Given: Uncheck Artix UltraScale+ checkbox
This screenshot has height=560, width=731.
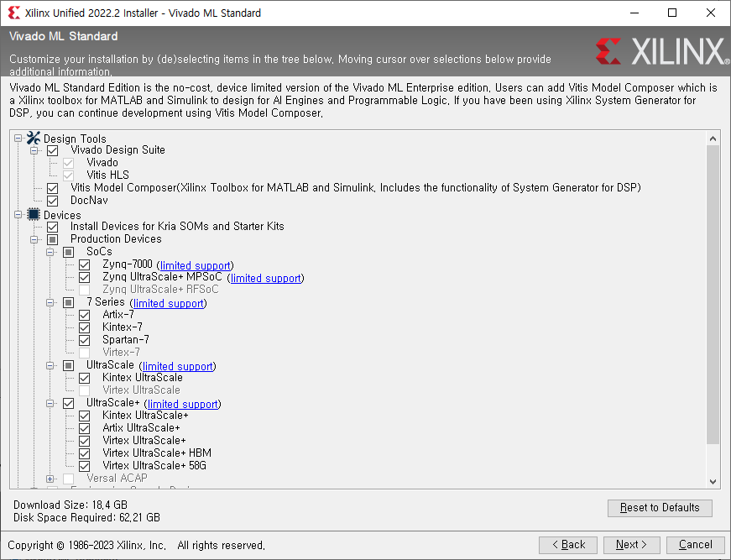Looking at the screenshot, I should 85,428.
